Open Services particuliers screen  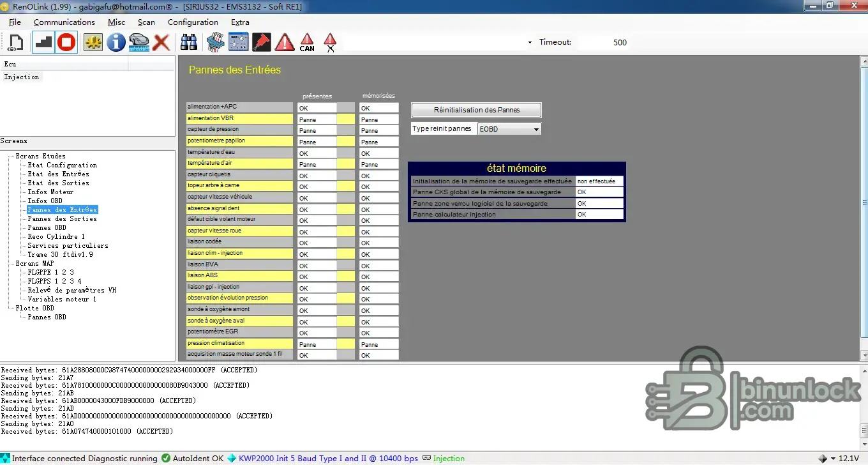coord(68,245)
